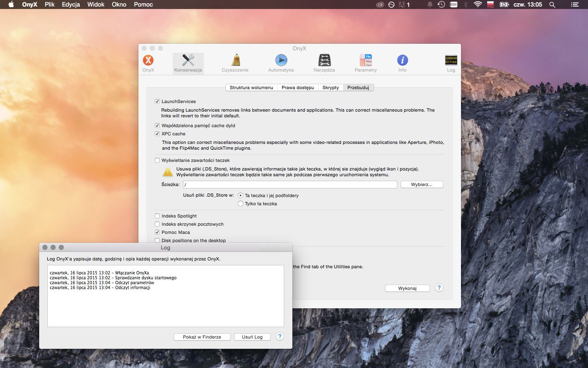Enable Wyświetlanie zawartości teczek checkbox
Image resolution: width=588 pixels, height=368 pixels.
click(x=157, y=160)
